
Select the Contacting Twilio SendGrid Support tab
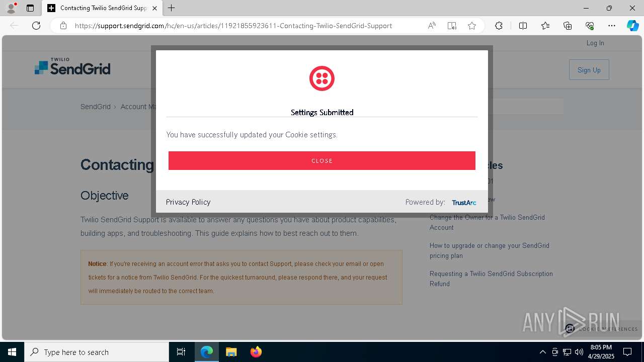pyautogui.click(x=102, y=8)
